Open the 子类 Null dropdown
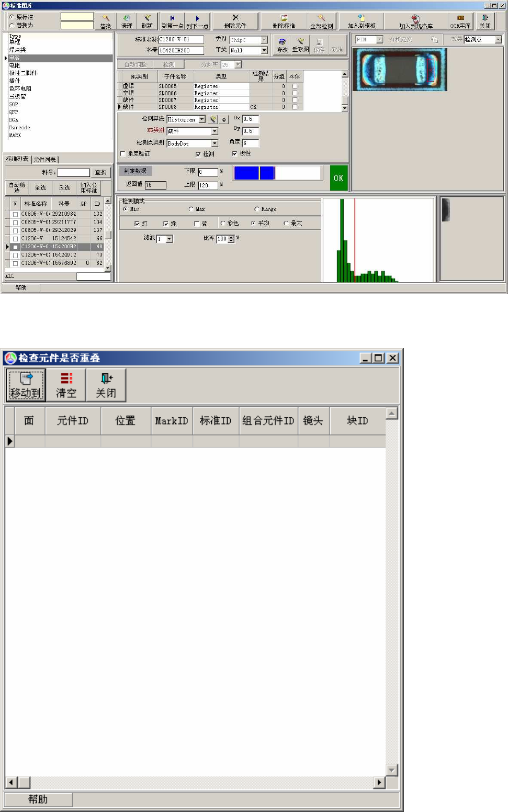Image resolution: width=508 pixels, height=812 pixels. coord(264,50)
